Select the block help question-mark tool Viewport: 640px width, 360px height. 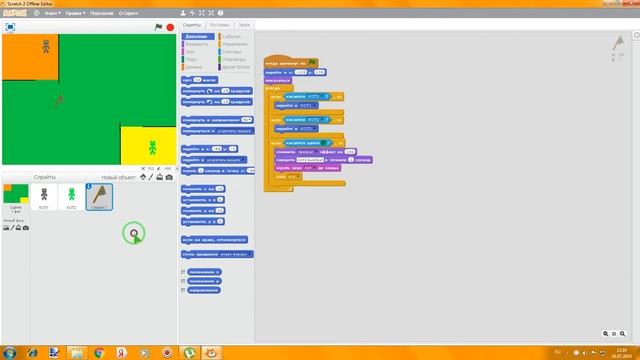(220, 13)
